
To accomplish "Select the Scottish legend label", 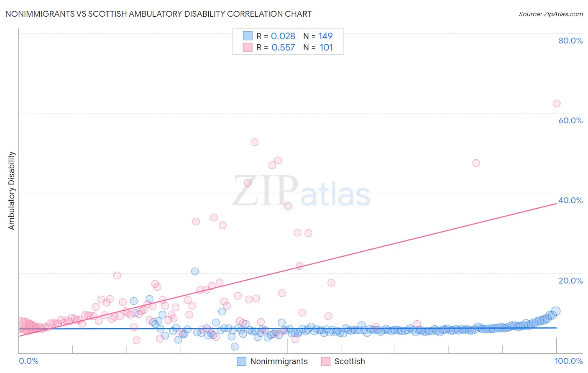I will coord(350,361).
